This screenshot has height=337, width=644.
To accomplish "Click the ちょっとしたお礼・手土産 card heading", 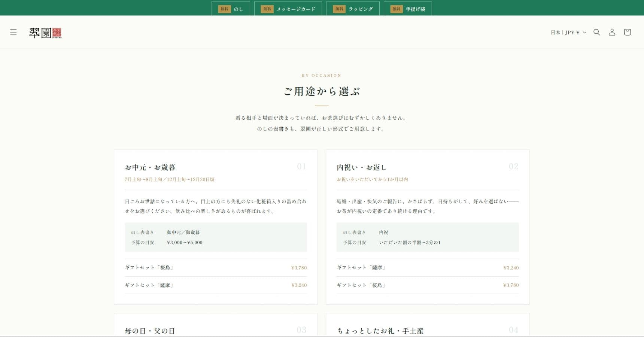I will pos(380,331).
